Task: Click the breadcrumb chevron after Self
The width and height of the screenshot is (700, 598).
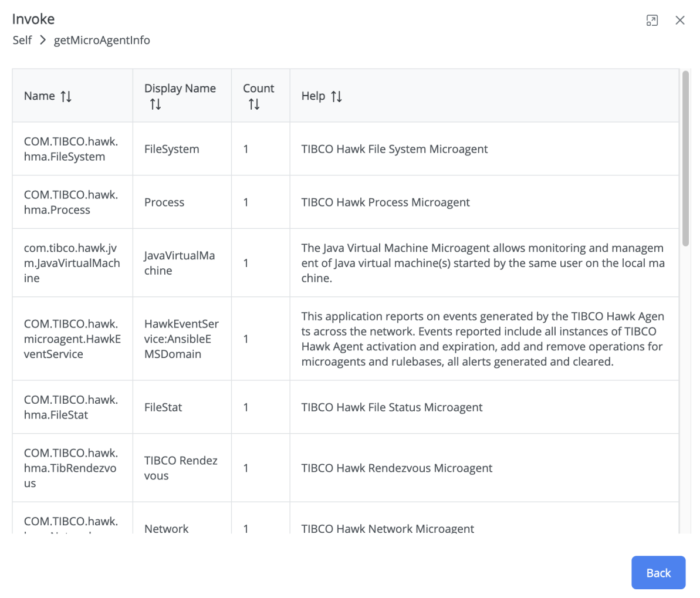Action: (x=43, y=40)
